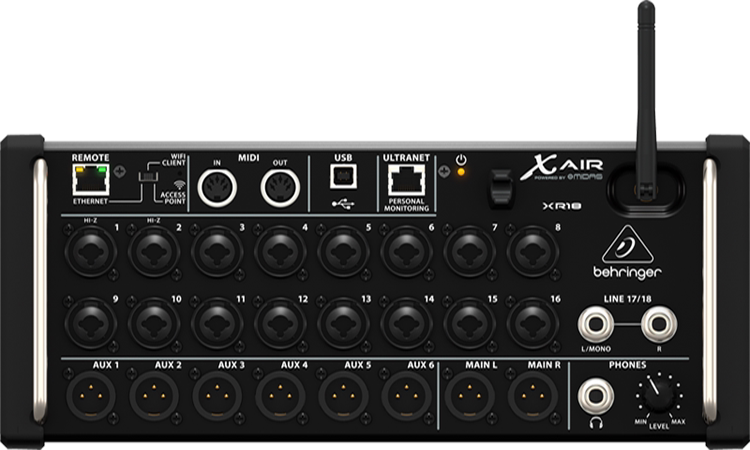Click the AUX 1 XLR output
The width and height of the screenshot is (750, 450).
coord(91,396)
